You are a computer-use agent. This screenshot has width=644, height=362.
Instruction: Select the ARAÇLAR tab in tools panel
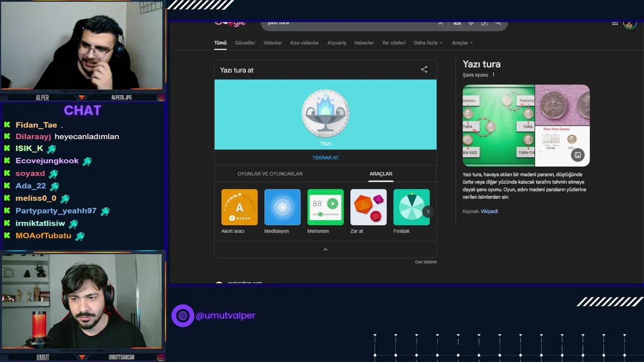(381, 174)
